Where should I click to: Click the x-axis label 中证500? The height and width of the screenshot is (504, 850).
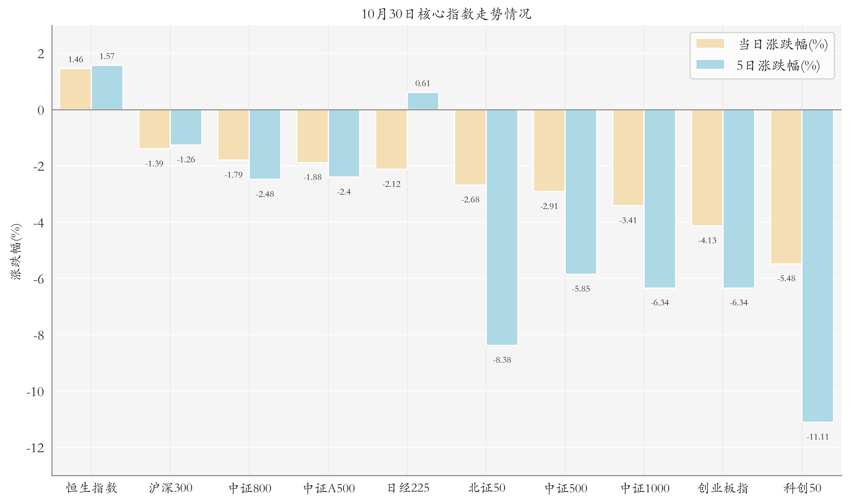[x=565, y=488]
